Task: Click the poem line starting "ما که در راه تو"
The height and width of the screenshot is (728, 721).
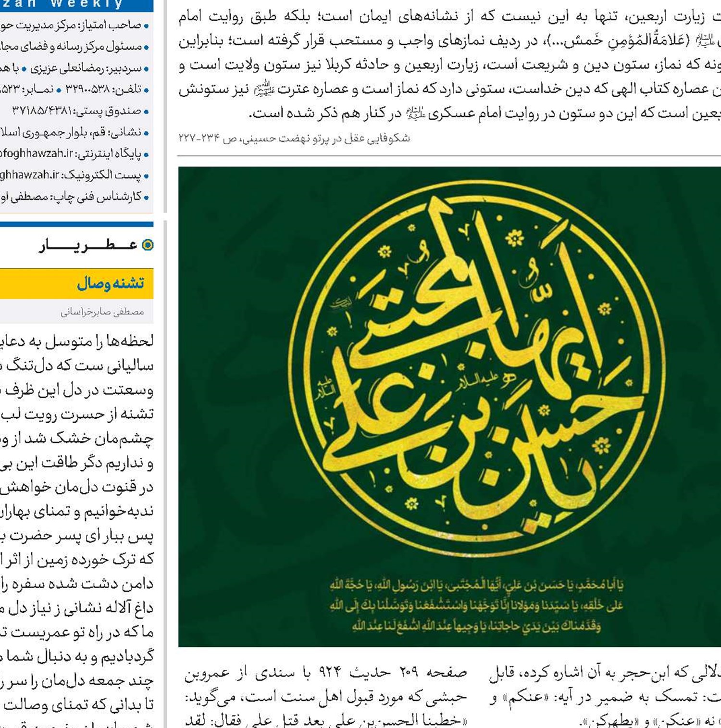Action: click(x=77, y=633)
